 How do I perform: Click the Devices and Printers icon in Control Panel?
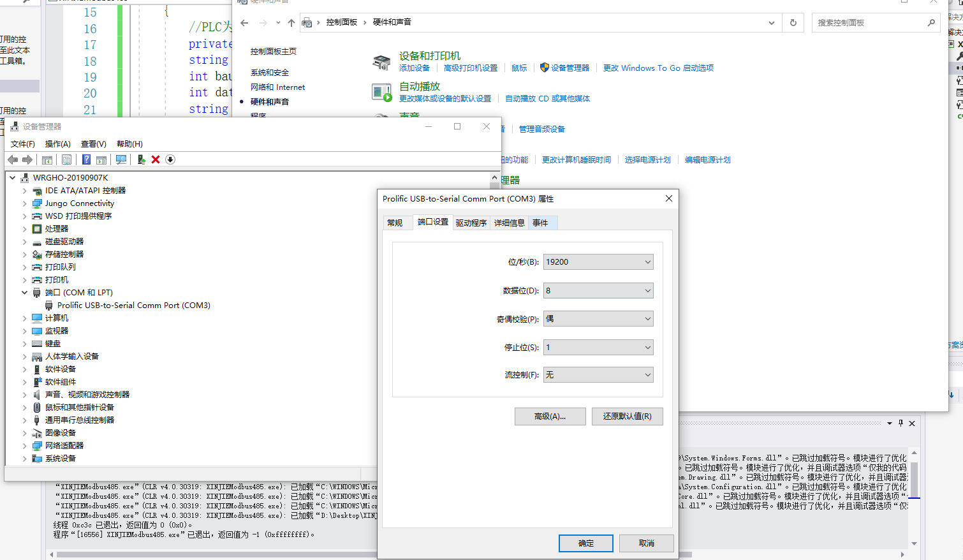(381, 62)
